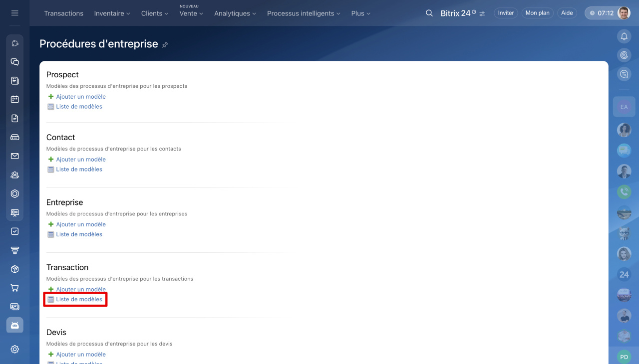The width and height of the screenshot is (639, 364).
Task: Click the Inviter button
Action: (x=506, y=13)
